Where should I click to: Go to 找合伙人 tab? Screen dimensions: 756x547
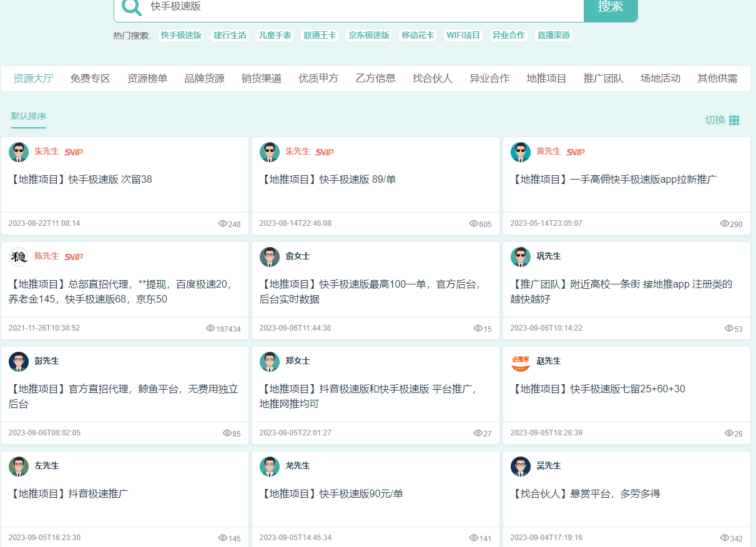[x=433, y=79]
